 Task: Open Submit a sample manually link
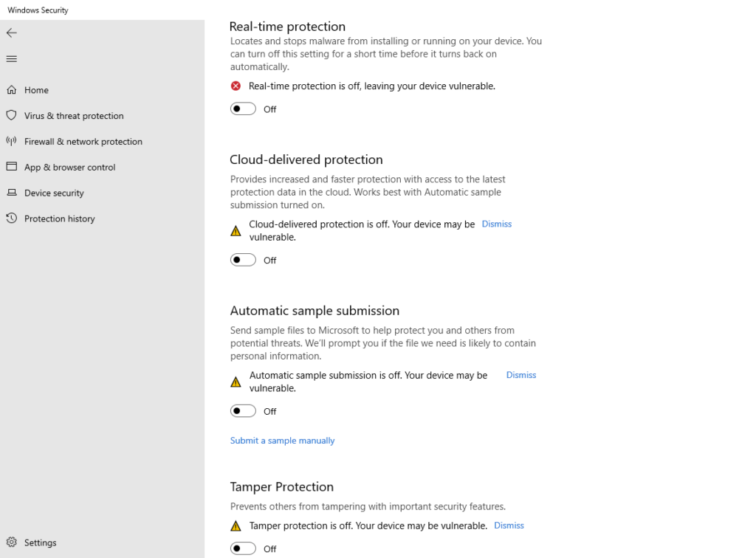(x=282, y=441)
